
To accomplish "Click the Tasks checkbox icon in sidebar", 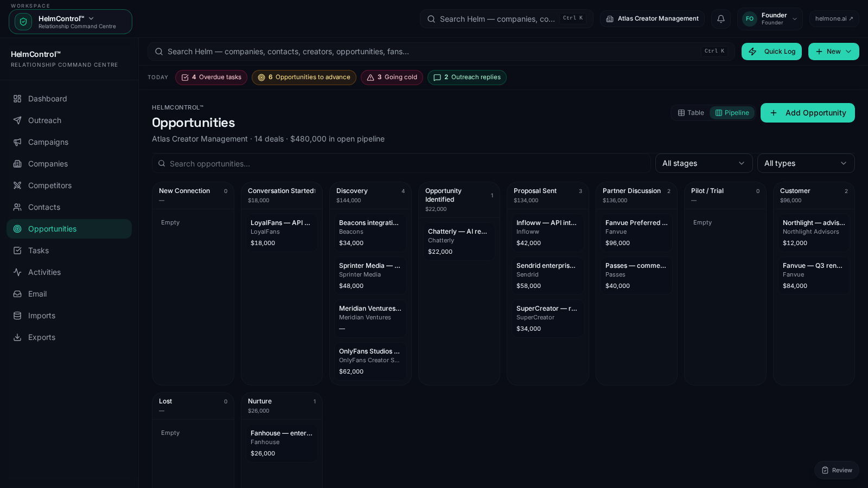I will [17, 251].
